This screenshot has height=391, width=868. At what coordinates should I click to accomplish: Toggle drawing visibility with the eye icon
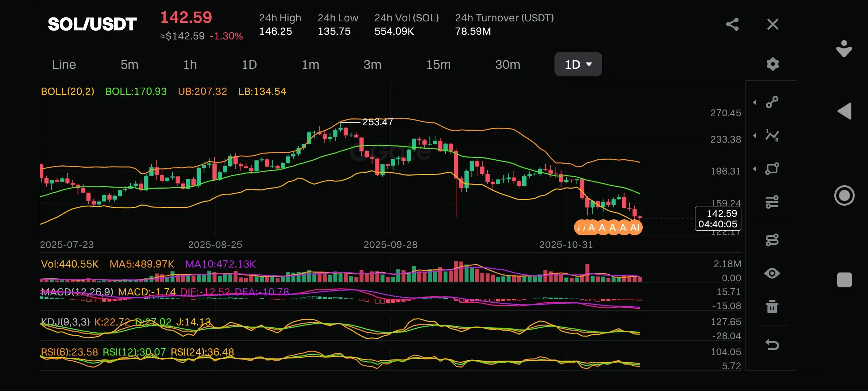(x=772, y=273)
